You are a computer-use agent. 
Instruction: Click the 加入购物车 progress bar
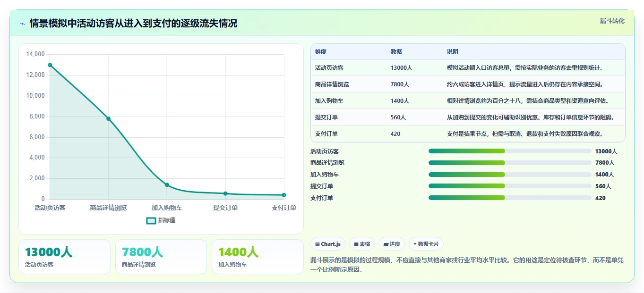(x=510, y=175)
